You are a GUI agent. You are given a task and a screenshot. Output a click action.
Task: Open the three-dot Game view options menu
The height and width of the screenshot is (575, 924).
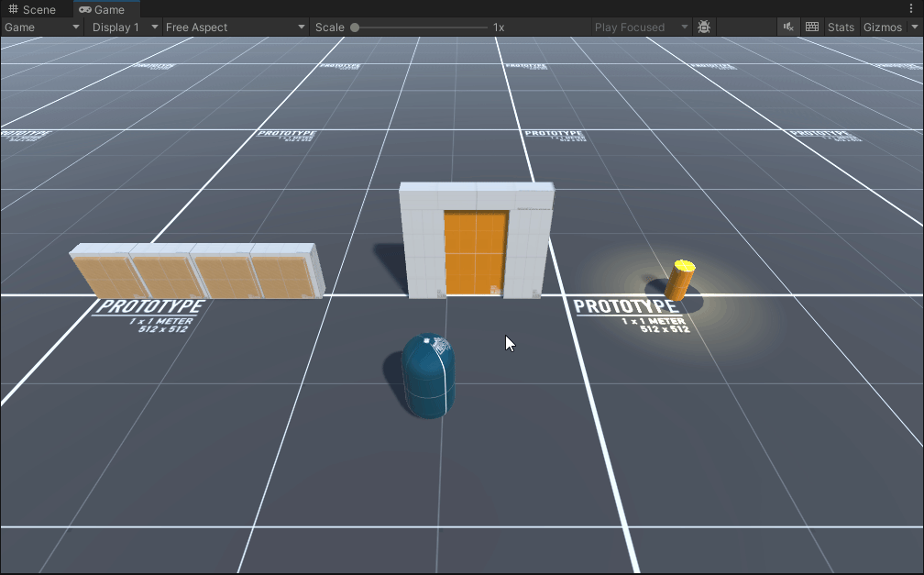click(912, 8)
